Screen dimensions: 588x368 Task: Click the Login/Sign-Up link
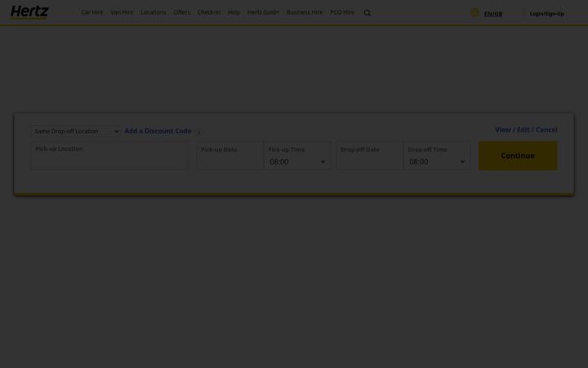(546, 14)
